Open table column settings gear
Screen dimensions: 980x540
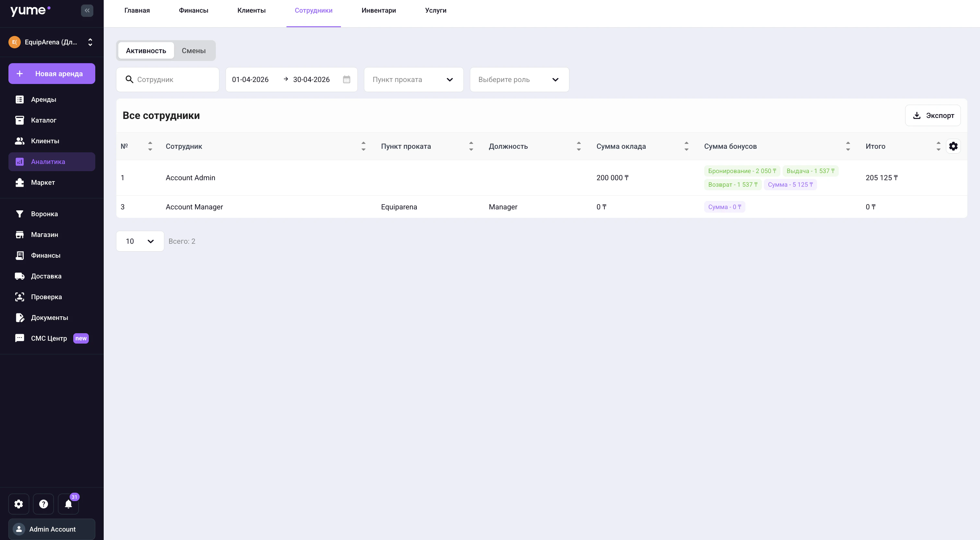pyautogui.click(x=953, y=146)
